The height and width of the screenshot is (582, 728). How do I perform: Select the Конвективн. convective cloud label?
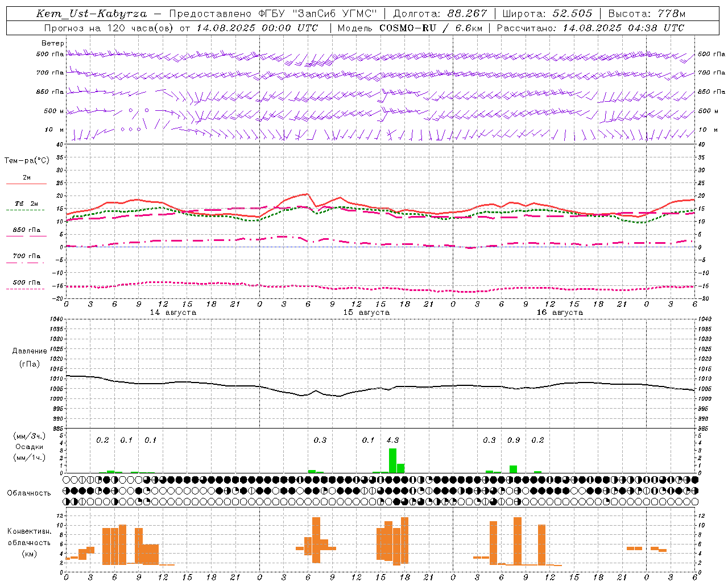pyautogui.click(x=30, y=531)
